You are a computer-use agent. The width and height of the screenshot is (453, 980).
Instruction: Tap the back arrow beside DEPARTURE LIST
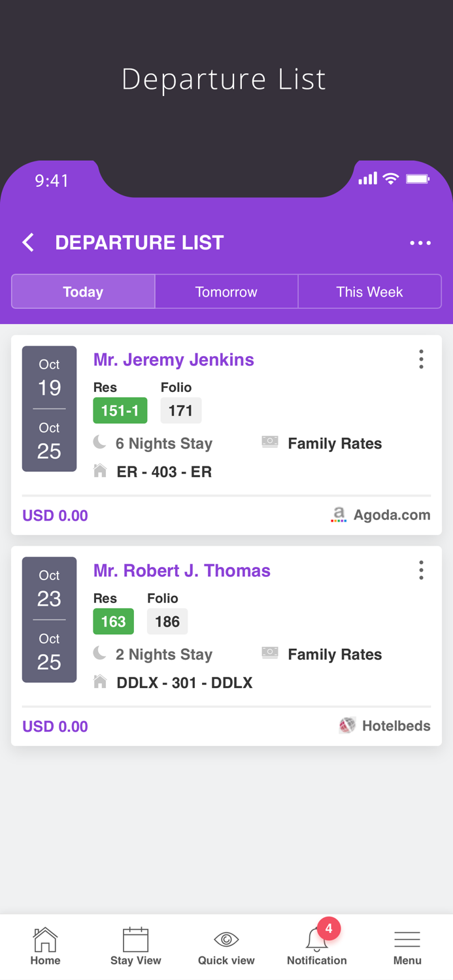tap(27, 242)
